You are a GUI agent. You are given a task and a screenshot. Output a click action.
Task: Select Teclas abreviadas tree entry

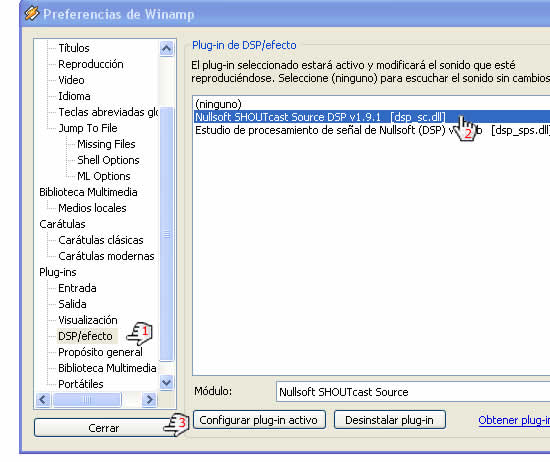tap(108, 112)
